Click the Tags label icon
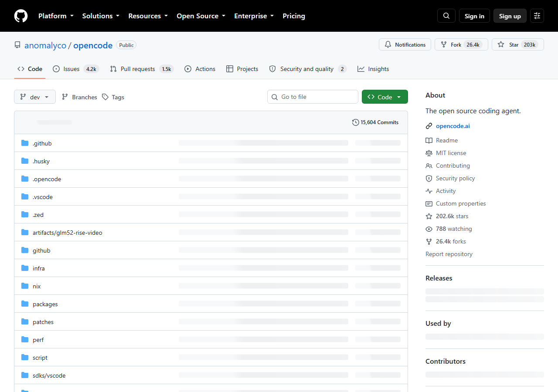 [x=105, y=97]
